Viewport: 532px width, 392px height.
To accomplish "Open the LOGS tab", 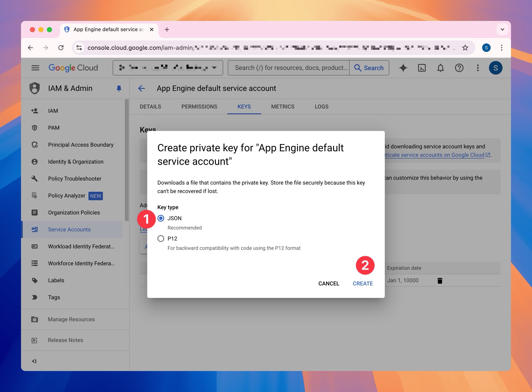I will tap(322, 107).
